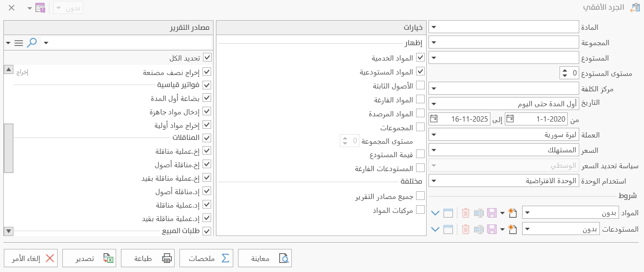The height and width of the screenshot is (272, 644).
Task: Uncheck بضاعة أول المدة source
Action: [207, 98]
